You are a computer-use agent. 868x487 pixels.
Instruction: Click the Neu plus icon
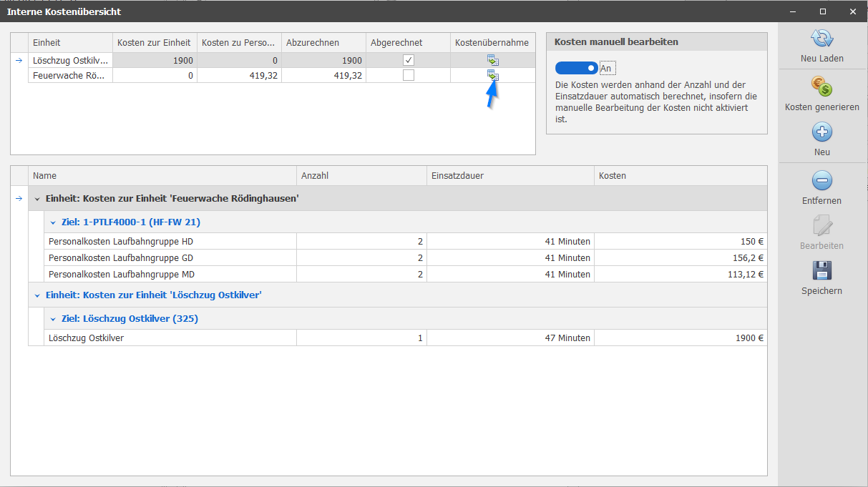(x=822, y=132)
